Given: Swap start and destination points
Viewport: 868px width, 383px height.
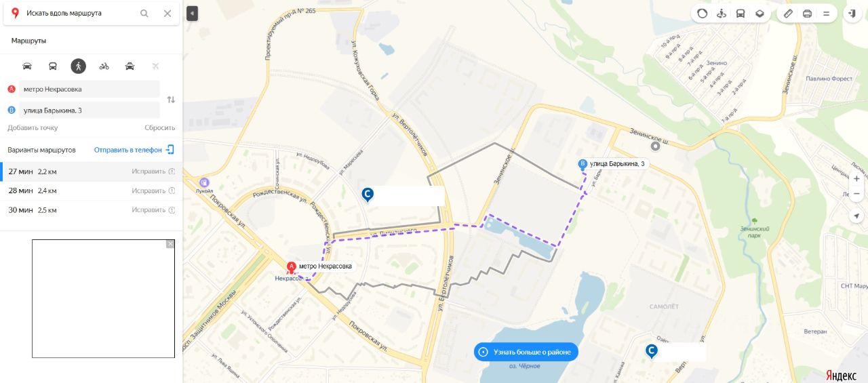Looking at the screenshot, I should pyautogui.click(x=171, y=100).
